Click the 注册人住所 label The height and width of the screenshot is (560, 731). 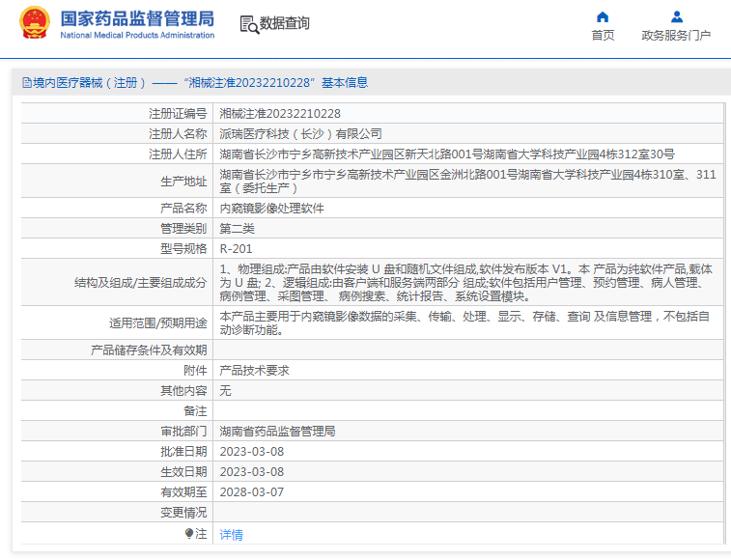(x=178, y=154)
